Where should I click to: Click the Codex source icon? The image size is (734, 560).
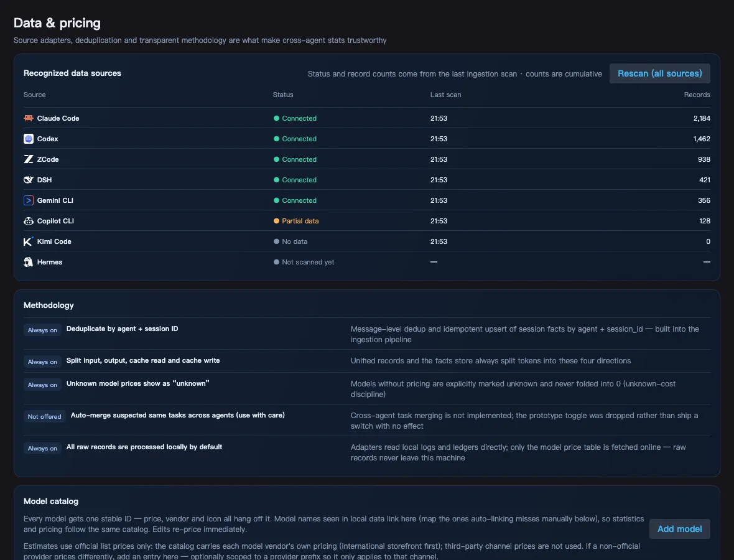tap(29, 139)
